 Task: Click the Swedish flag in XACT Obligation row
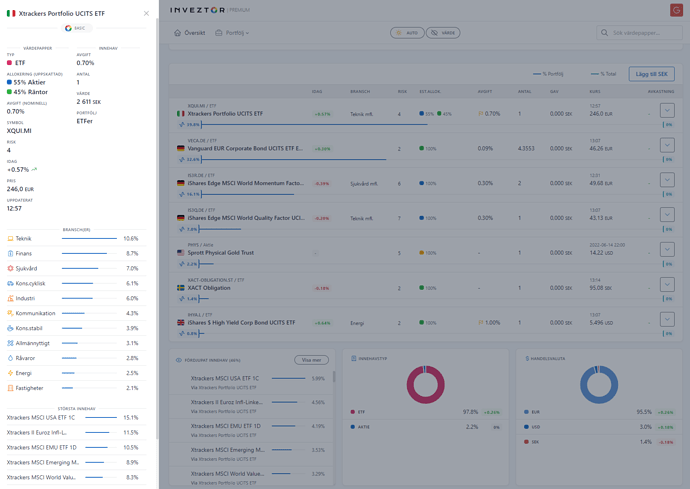tap(180, 288)
